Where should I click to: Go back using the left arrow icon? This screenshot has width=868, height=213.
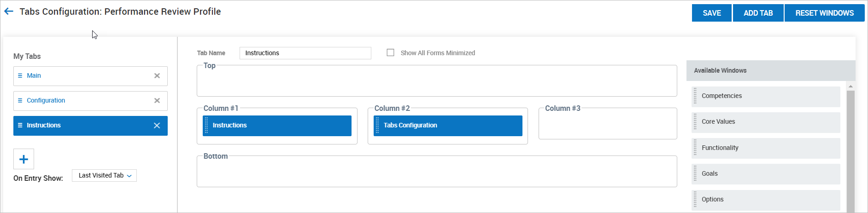pos(9,12)
